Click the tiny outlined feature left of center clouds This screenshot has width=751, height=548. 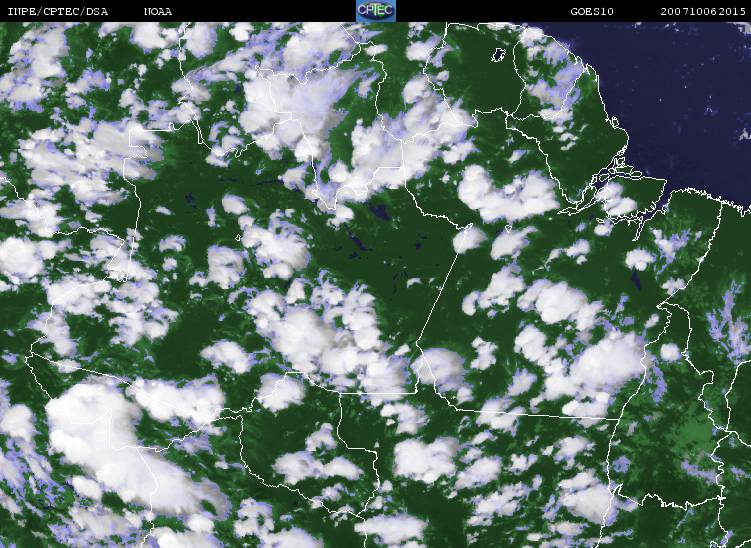tap(238, 237)
